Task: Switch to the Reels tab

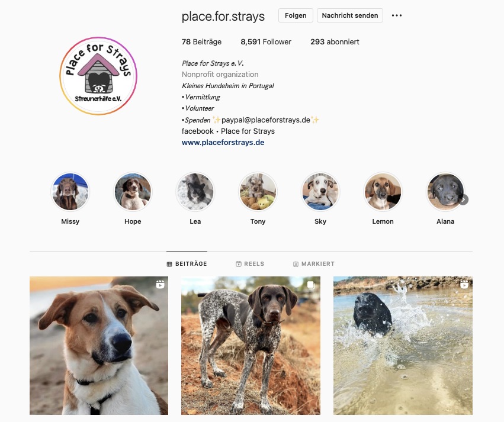Action: [250, 263]
